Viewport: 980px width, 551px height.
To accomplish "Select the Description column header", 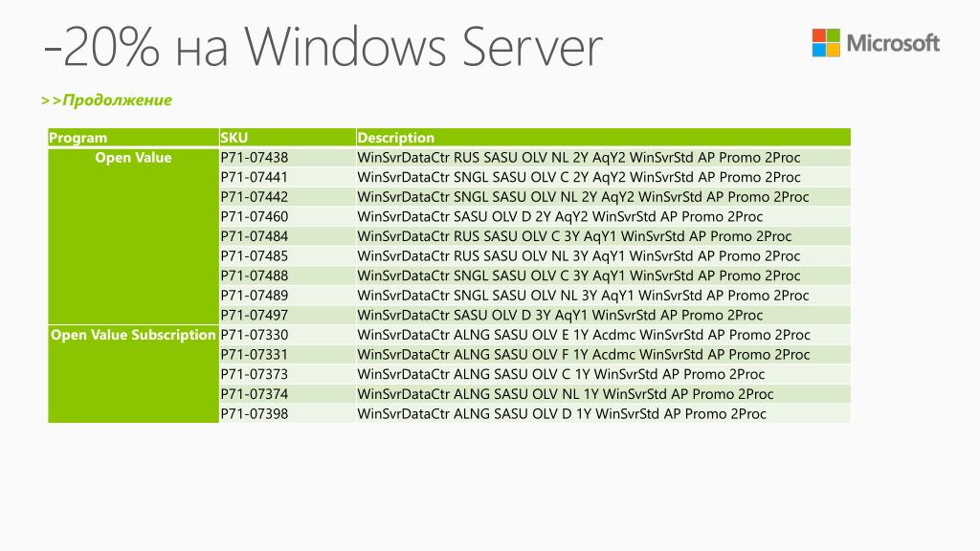I will point(603,138).
